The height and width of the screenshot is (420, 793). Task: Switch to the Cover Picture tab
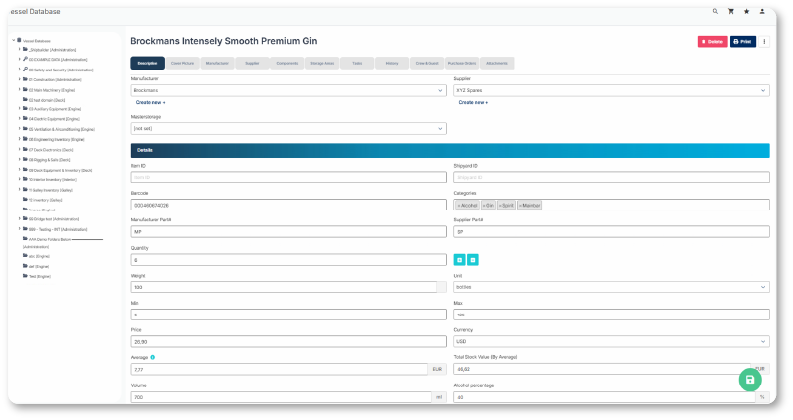point(183,63)
